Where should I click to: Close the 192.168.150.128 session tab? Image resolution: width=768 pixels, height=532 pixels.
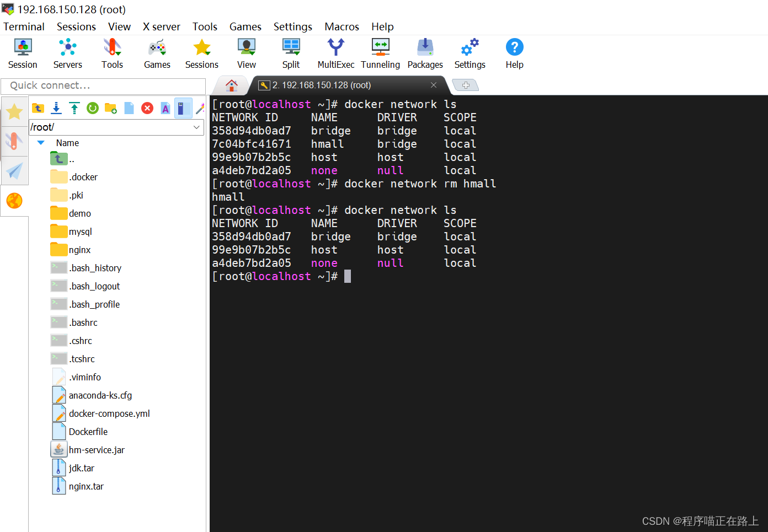[434, 85]
